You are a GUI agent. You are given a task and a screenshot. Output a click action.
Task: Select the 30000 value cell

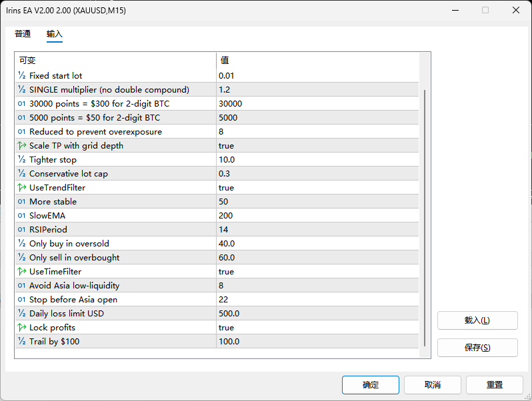(317, 103)
